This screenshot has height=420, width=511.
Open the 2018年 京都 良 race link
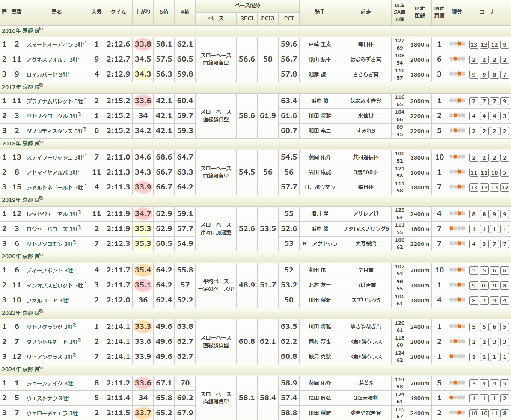click(20, 143)
